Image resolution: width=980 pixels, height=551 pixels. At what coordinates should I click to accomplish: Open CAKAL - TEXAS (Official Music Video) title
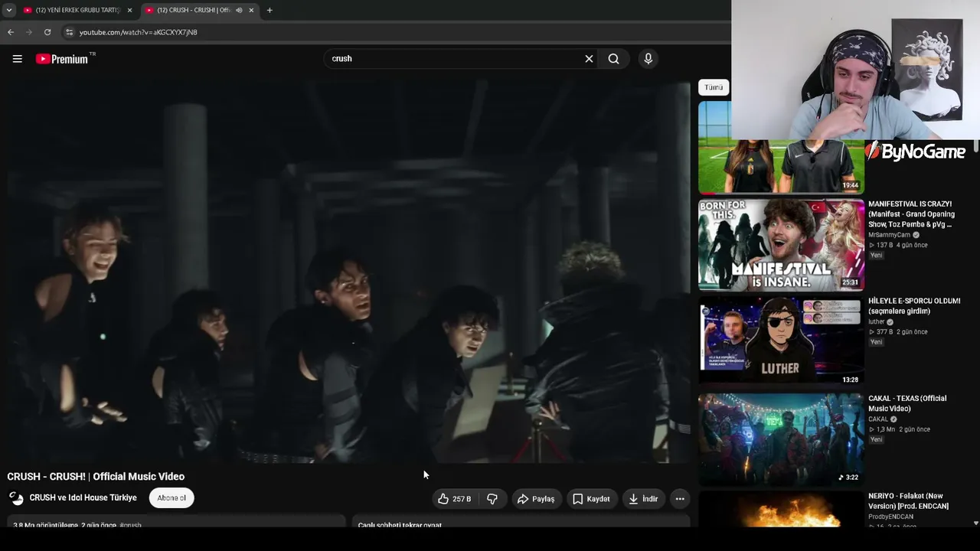point(907,403)
